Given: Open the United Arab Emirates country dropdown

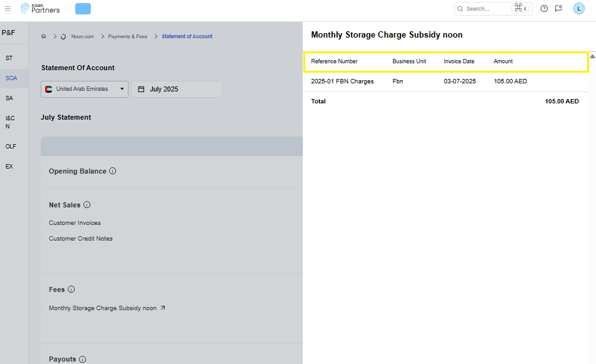Looking at the screenshot, I should pyautogui.click(x=85, y=90).
